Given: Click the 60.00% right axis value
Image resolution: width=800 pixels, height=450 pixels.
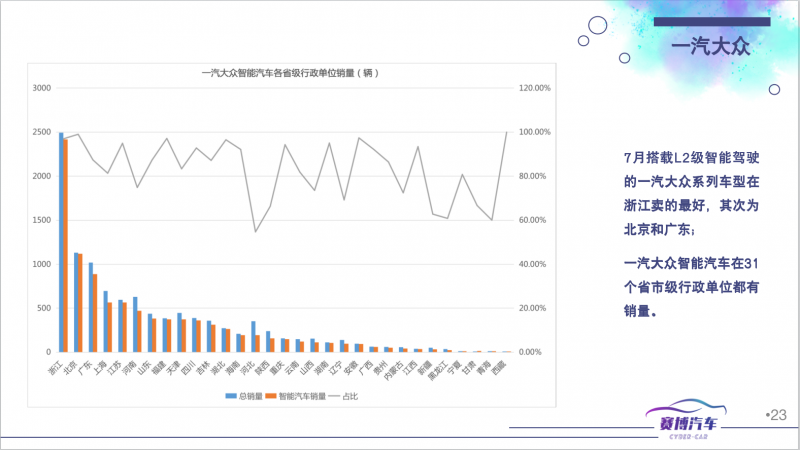Looking at the screenshot, I should tap(533, 220).
